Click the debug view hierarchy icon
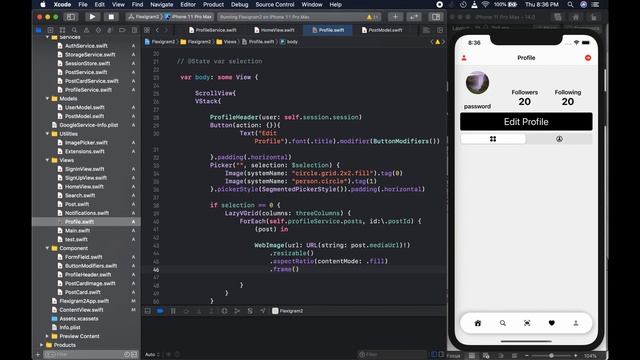 [224, 311]
